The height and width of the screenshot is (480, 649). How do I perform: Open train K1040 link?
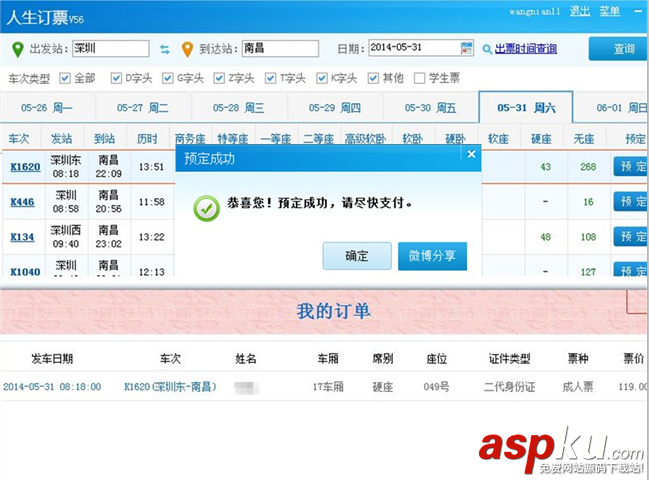(x=25, y=271)
